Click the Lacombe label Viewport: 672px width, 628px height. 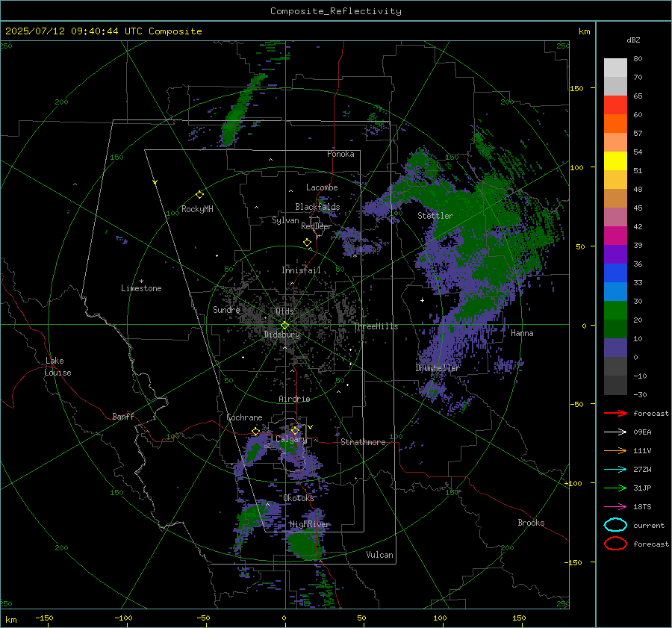point(322,187)
